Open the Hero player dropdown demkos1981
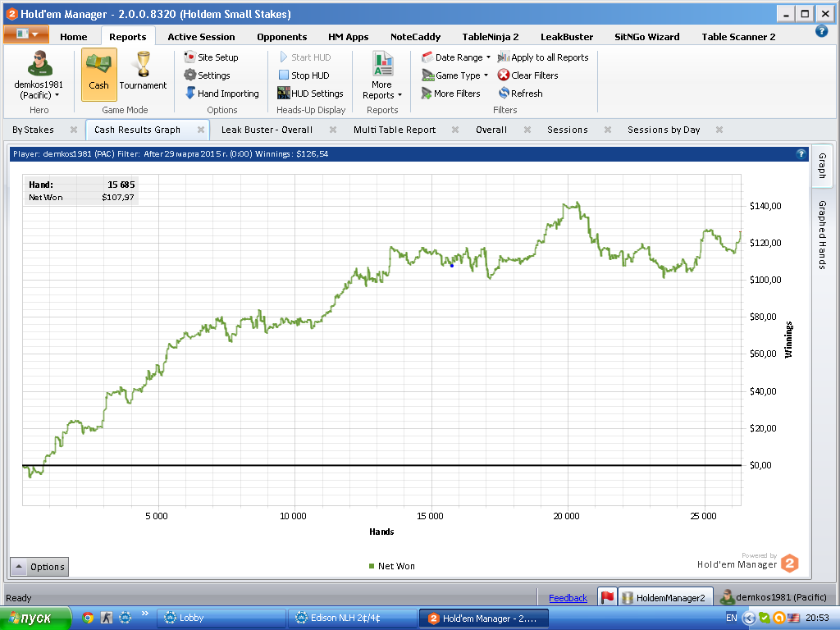This screenshot has height=630, width=840. click(x=39, y=75)
